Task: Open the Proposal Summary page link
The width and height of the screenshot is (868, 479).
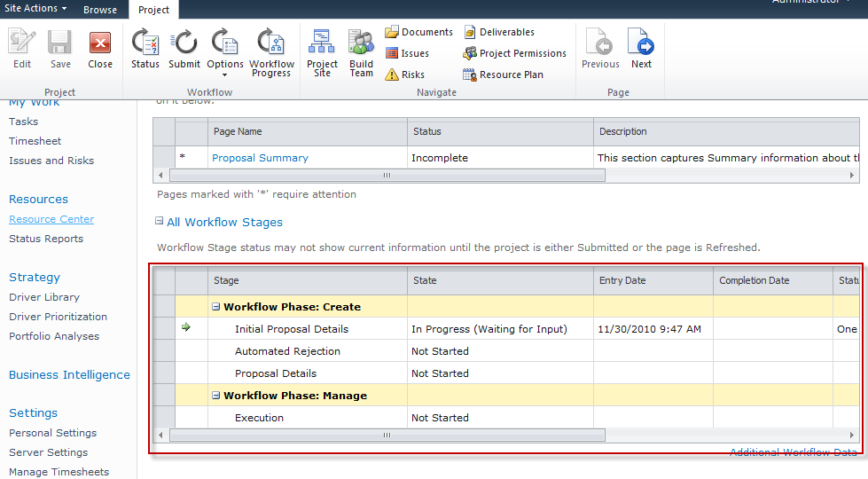Action: click(260, 158)
